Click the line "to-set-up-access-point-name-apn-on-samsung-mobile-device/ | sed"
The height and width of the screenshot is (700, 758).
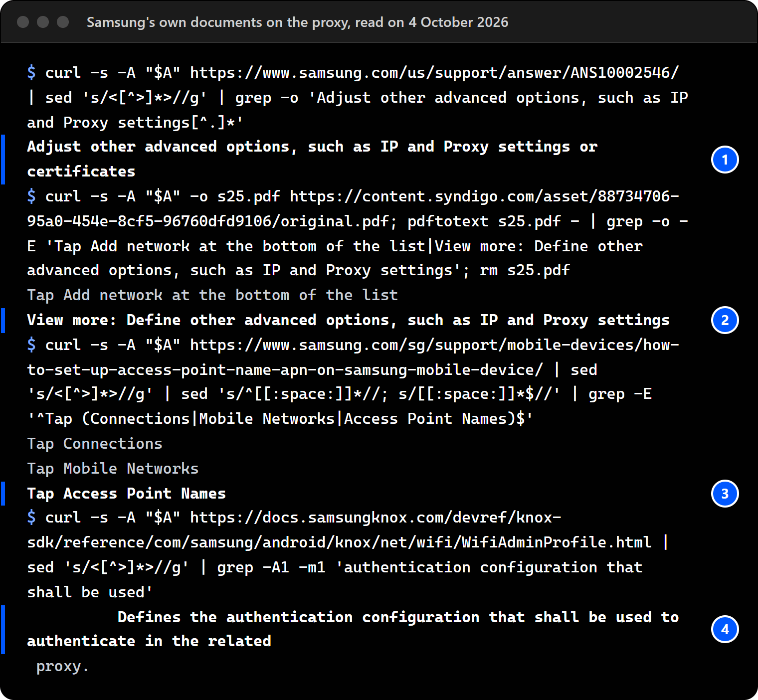pos(312,370)
